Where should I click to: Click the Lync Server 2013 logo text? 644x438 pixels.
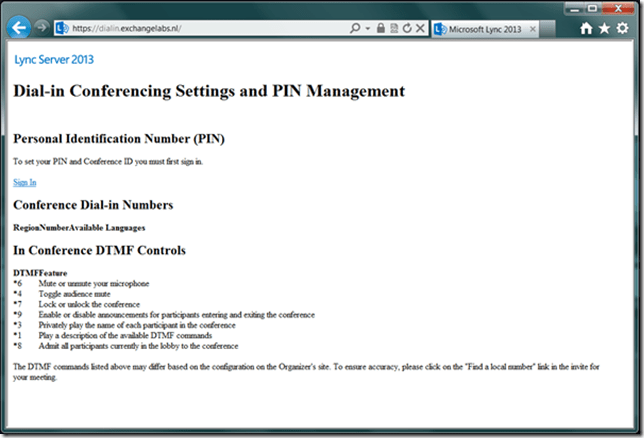click(x=54, y=60)
